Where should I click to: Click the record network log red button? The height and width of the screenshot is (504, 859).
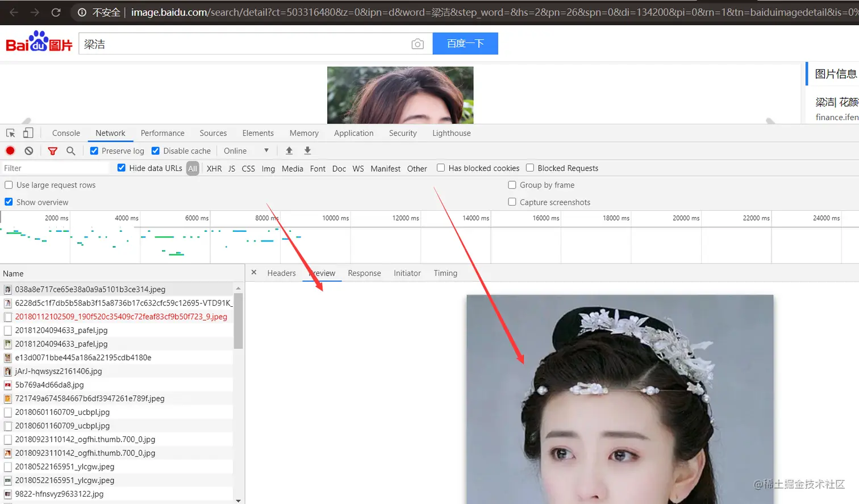pos(10,151)
